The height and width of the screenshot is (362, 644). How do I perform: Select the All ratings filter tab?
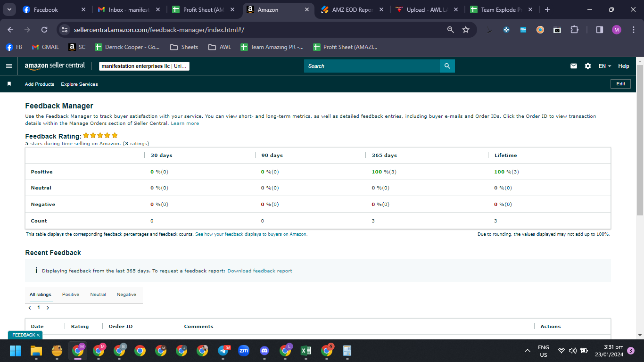[x=41, y=295]
